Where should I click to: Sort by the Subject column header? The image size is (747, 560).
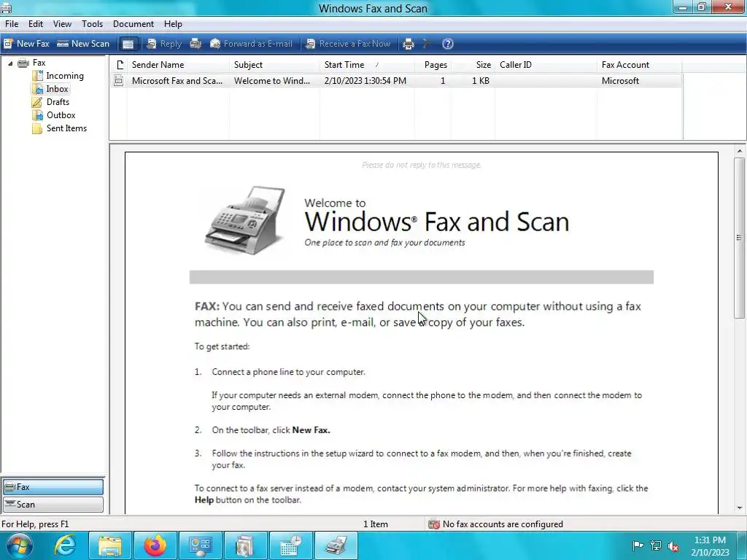point(275,65)
